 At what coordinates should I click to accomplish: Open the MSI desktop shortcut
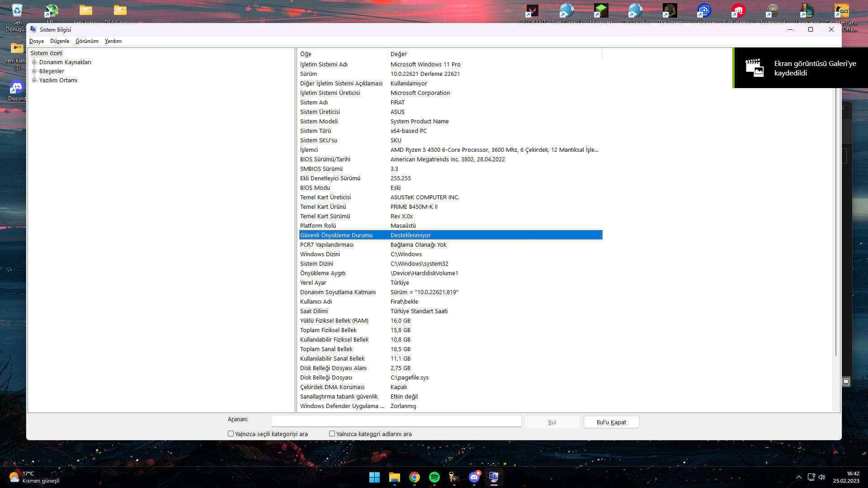coord(51,13)
